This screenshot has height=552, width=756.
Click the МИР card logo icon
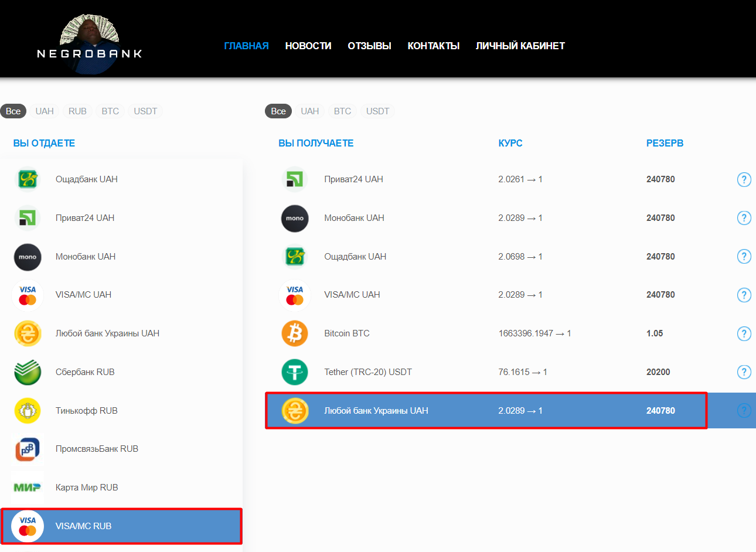28,488
